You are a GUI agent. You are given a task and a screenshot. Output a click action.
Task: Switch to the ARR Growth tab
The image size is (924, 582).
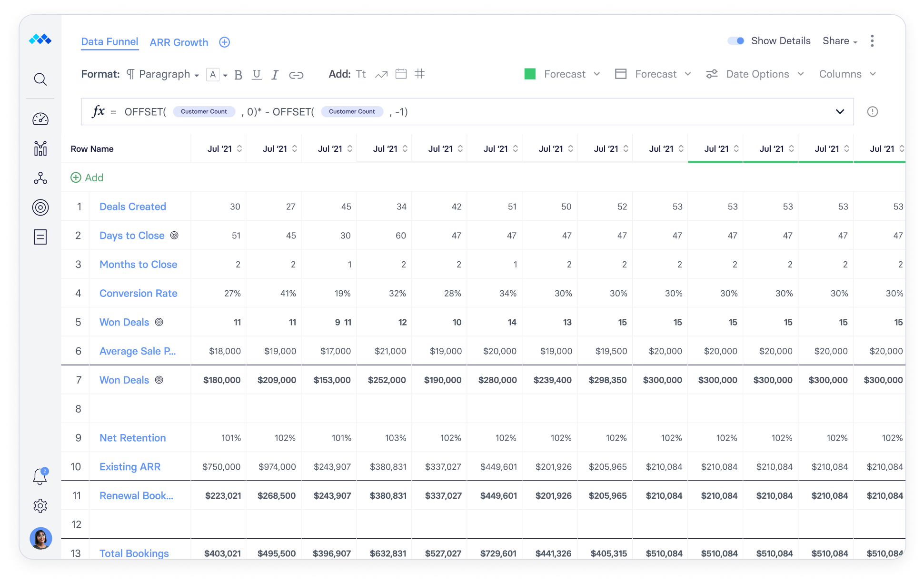[179, 42]
